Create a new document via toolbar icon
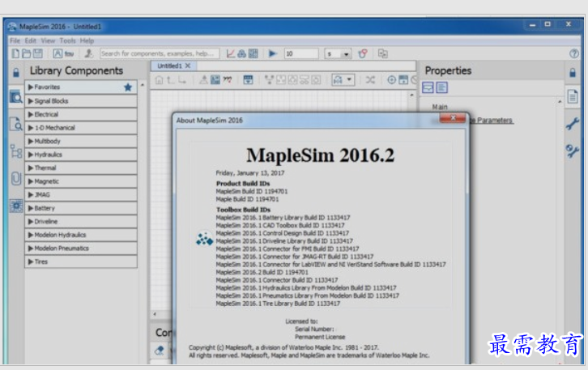Viewport: 588px width, 370px height. coord(15,53)
